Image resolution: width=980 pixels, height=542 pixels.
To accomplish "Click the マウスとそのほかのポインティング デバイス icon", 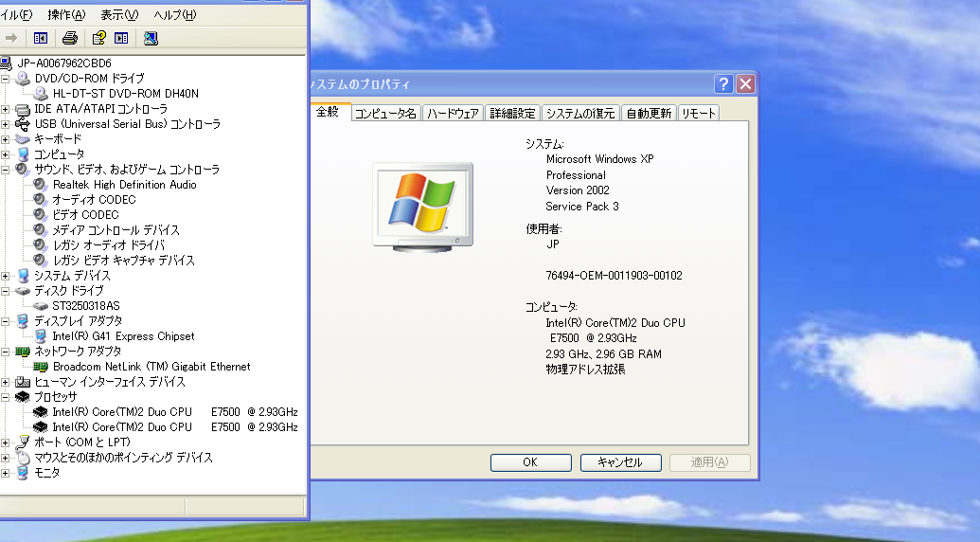I will pos(23,458).
